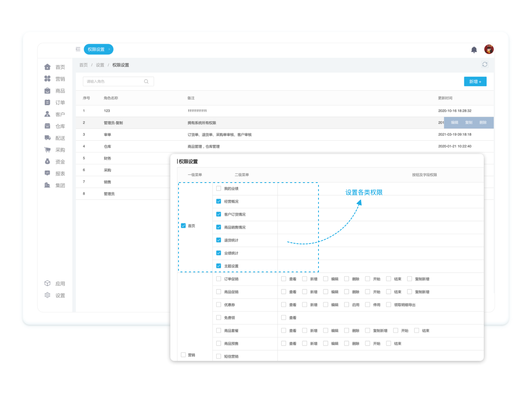Close the 权限设置 tab

(x=109, y=49)
